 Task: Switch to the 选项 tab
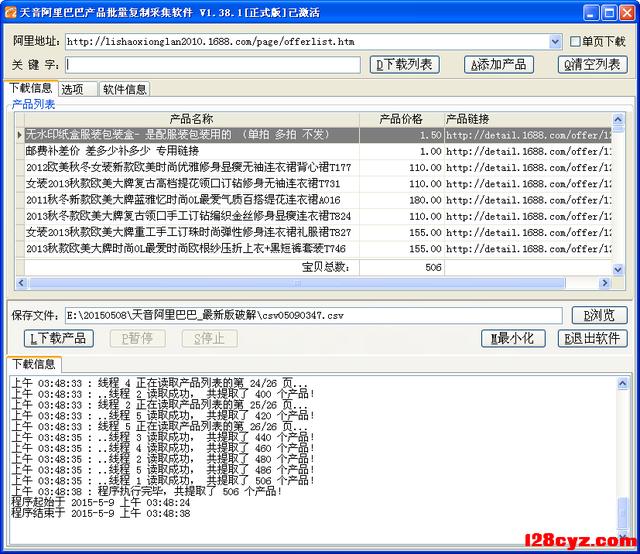click(x=78, y=89)
